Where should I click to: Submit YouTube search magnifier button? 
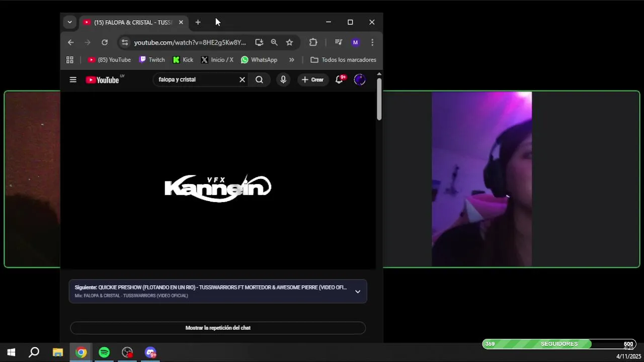point(259,79)
